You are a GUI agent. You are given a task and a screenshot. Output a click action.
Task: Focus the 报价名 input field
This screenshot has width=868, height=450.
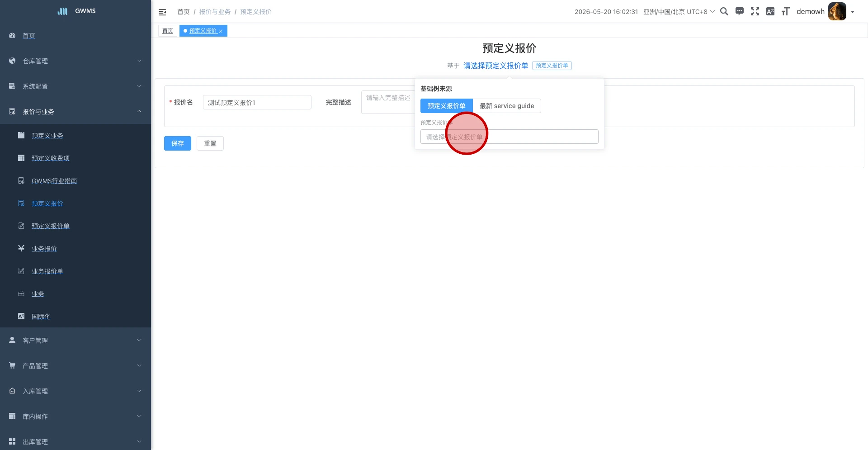pyautogui.click(x=257, y=102)
